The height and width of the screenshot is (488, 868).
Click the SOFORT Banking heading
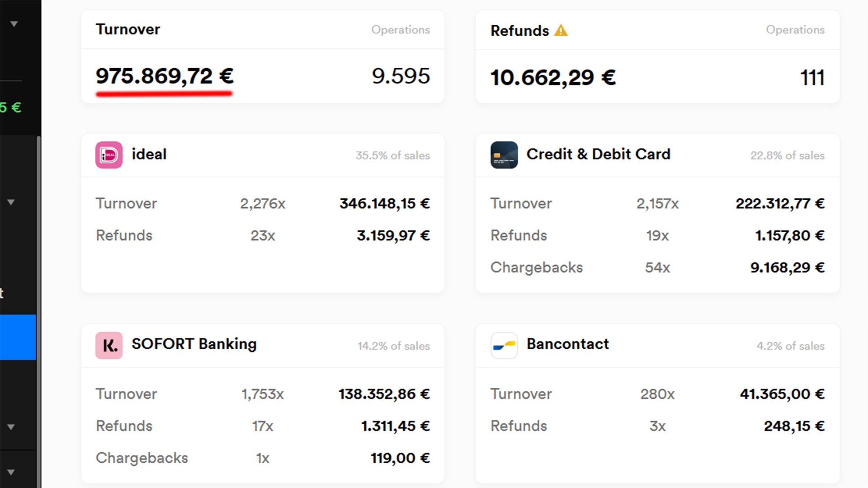pos(194,344)
